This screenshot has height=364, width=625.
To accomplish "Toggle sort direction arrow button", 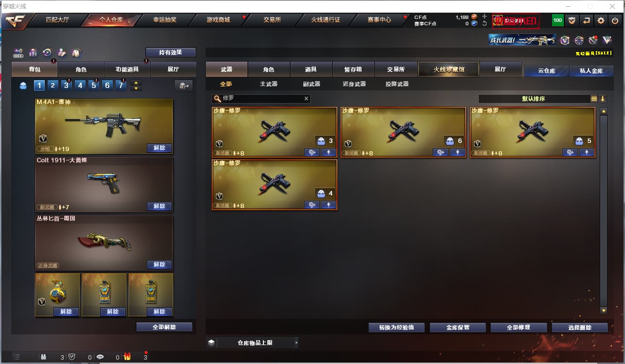I will click(603, 99).
